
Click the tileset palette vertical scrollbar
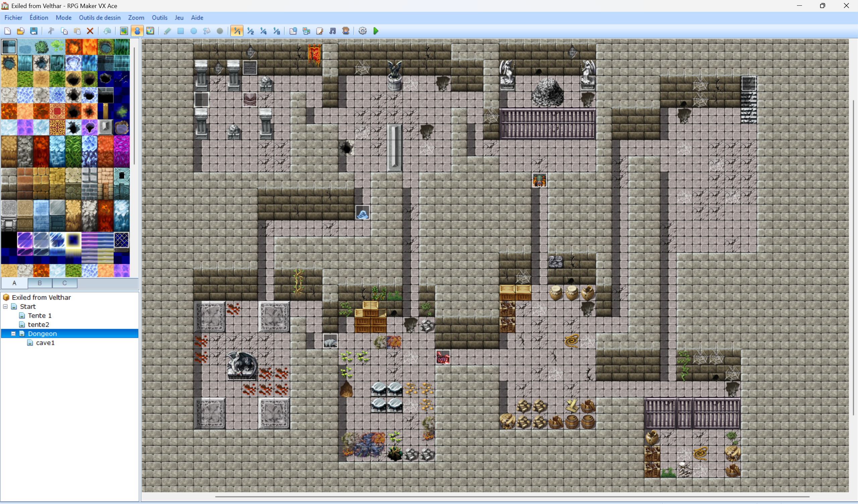coord(135,106)
